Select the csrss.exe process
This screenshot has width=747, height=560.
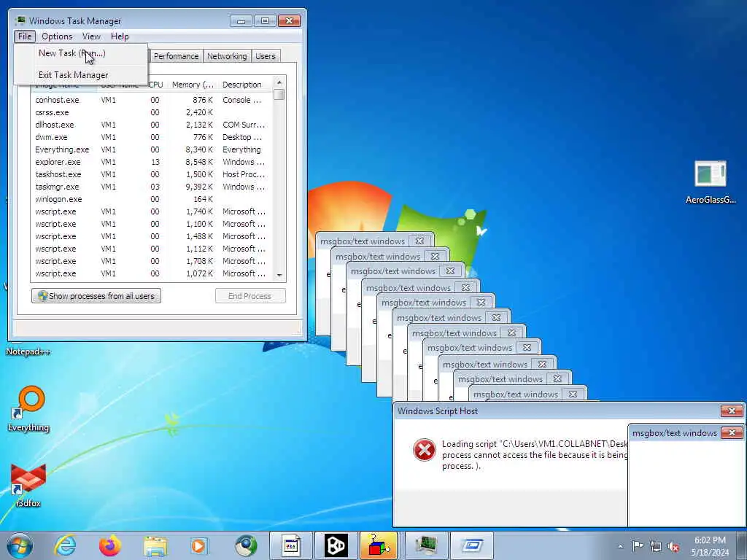coord(152,112)
